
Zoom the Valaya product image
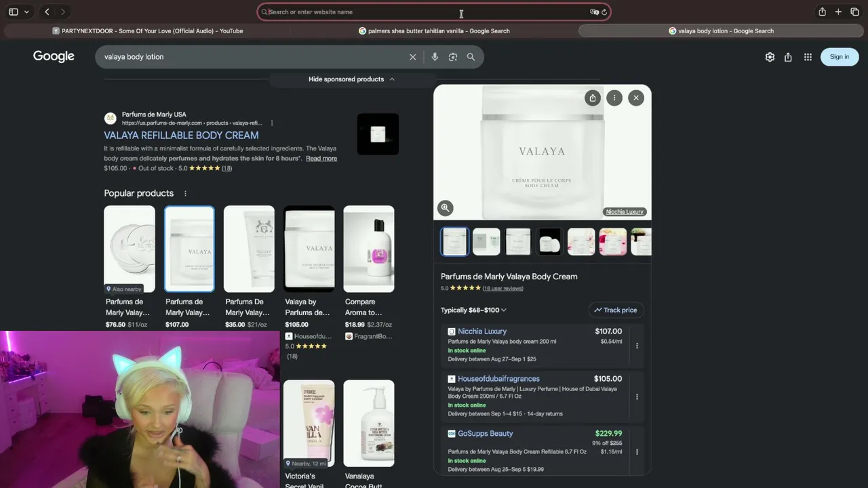tap(445, 208)
